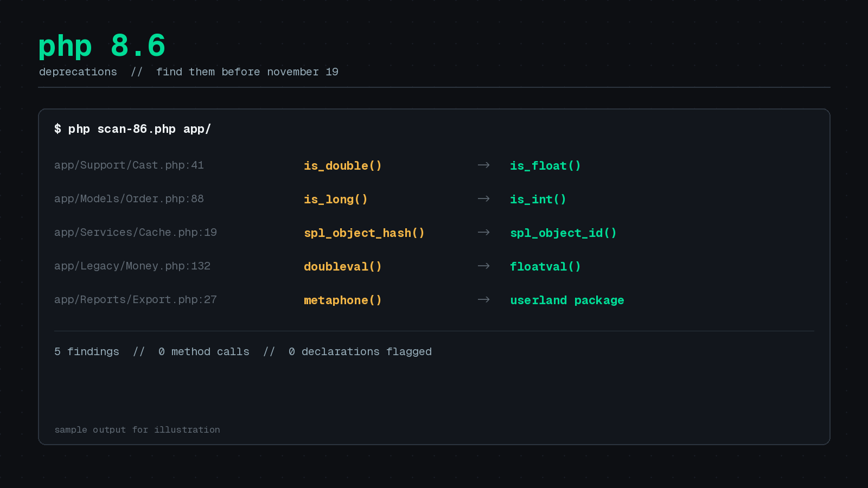Click deprecated function doubleval()
Screen dimensions: 868x488
tap(343, 267)
